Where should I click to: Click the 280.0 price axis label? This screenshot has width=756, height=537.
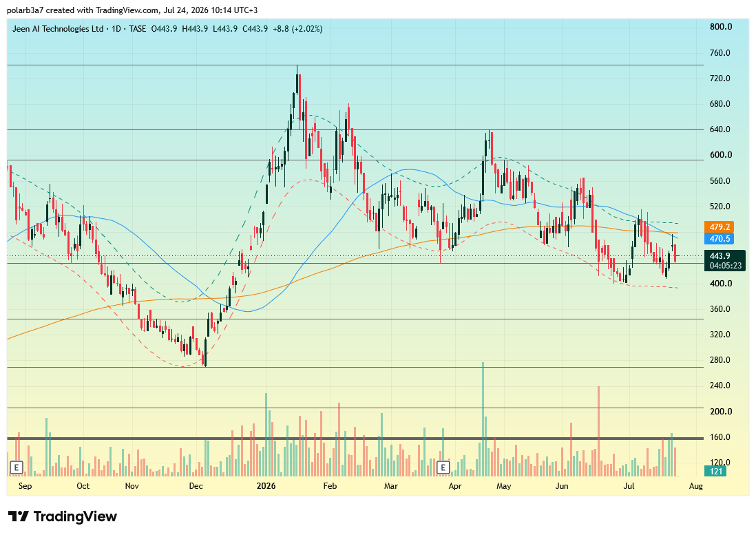tap(721, 360)
